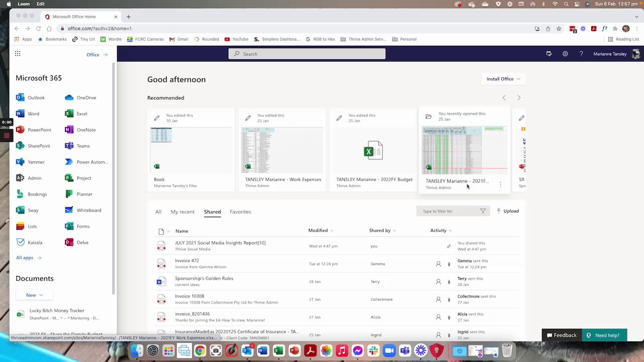Open TANSLEY Marianne - Work Expenses card
644x362 pixels.
pyautogui.click(x=282, y=150)
